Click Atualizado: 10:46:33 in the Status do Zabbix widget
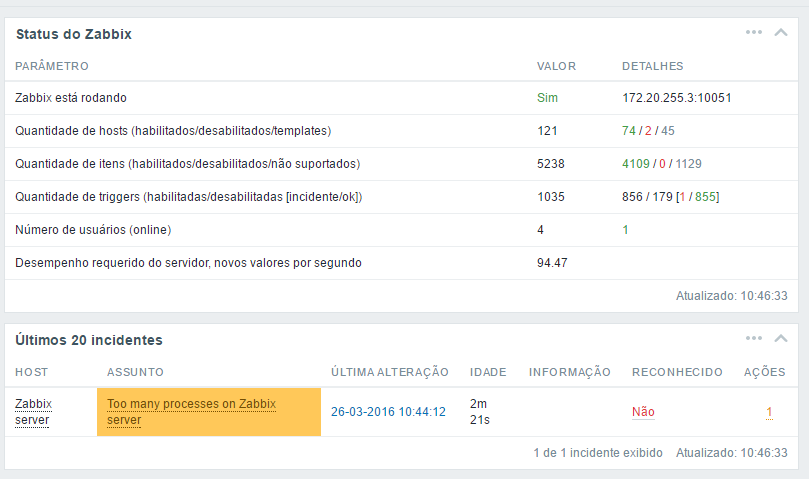Viewport: 809px width, 479px height. tap(732, 296)
